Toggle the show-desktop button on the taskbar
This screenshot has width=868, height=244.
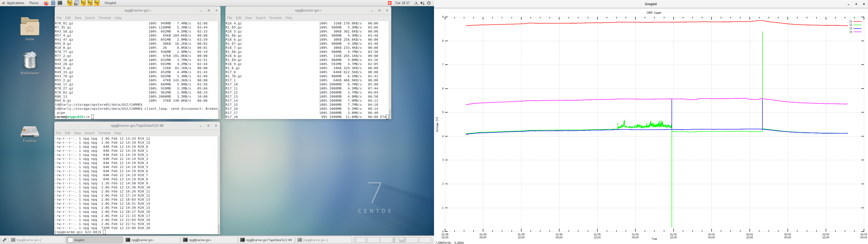tap(4, 240)
